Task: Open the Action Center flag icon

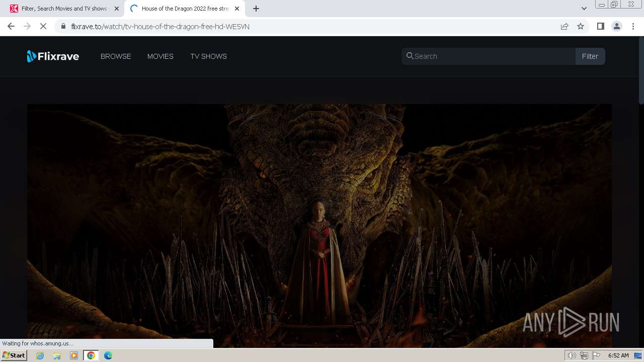Action: click(596, 355)
